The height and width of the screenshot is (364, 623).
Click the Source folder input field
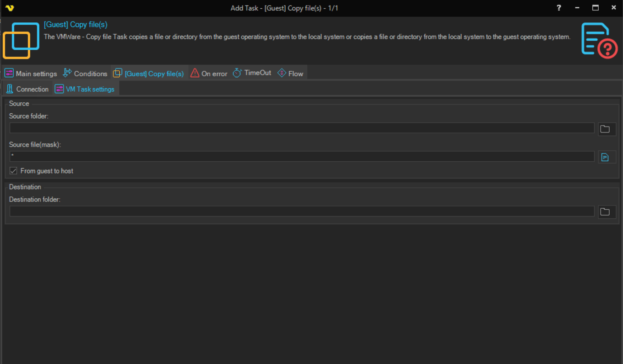(x=302, y=128)
